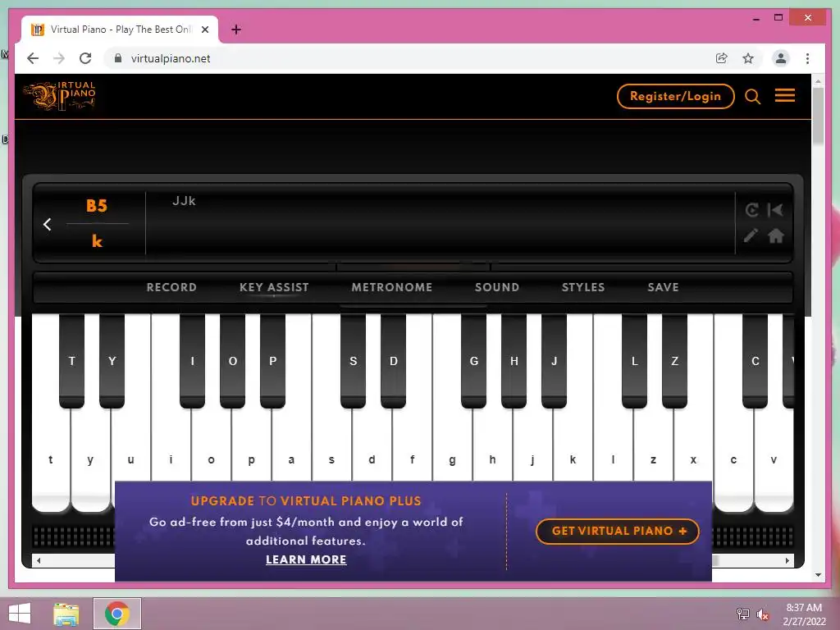
Task: Select the Virtual Piano browser tab
Action: coord(120,30)
